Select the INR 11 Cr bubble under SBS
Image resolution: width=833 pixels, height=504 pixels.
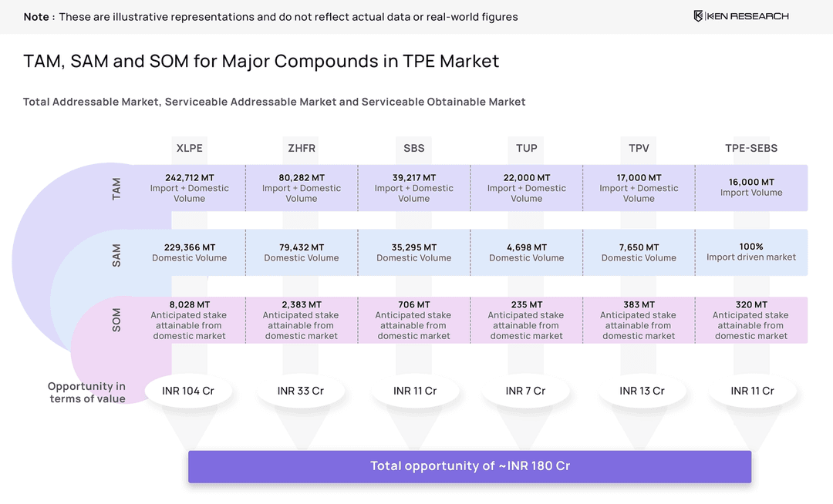click(413, 391)
